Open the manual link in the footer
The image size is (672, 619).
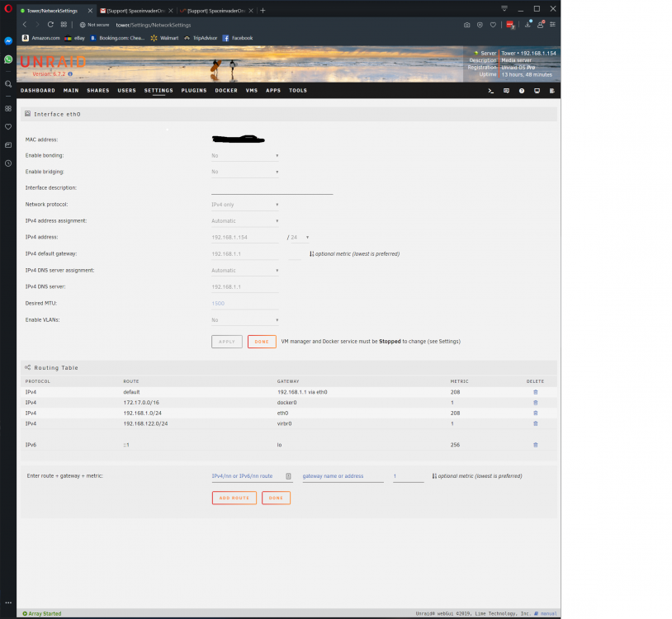[x=548, y=613]
